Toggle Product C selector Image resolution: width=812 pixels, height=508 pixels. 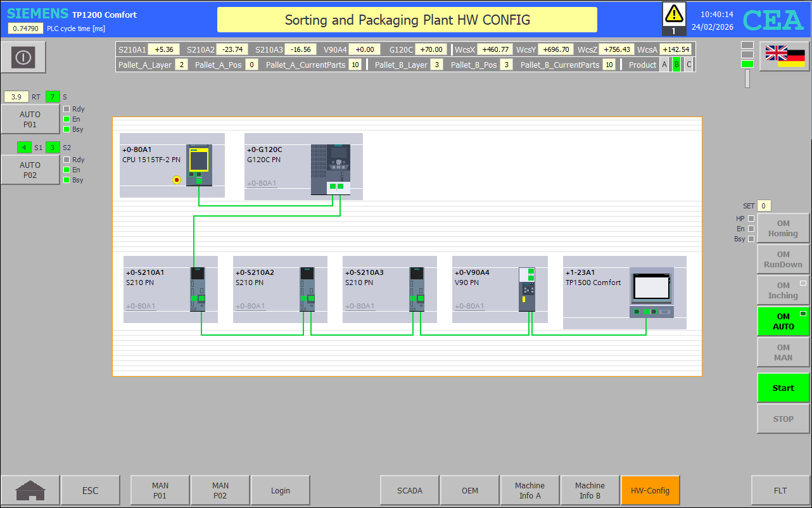[688, 65]
